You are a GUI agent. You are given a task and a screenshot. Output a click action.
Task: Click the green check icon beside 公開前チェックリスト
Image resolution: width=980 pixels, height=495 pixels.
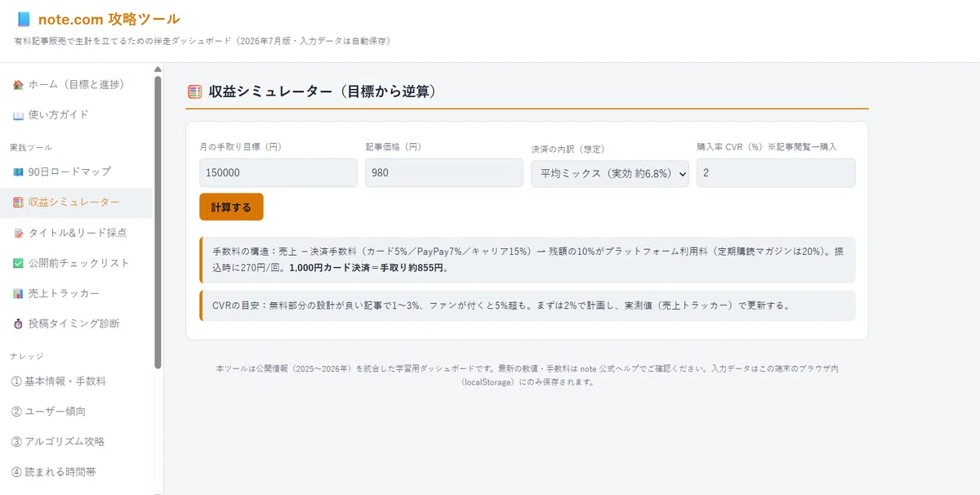18,263
